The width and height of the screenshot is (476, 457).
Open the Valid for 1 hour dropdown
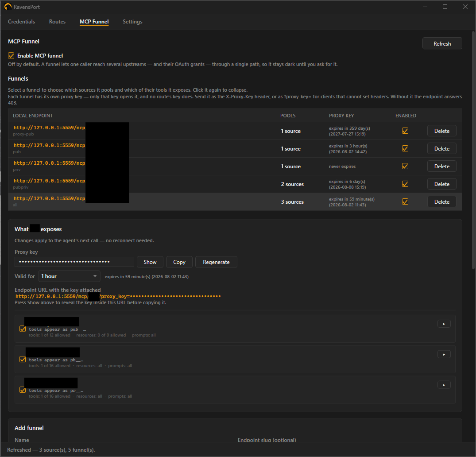[x=69, y=276]
